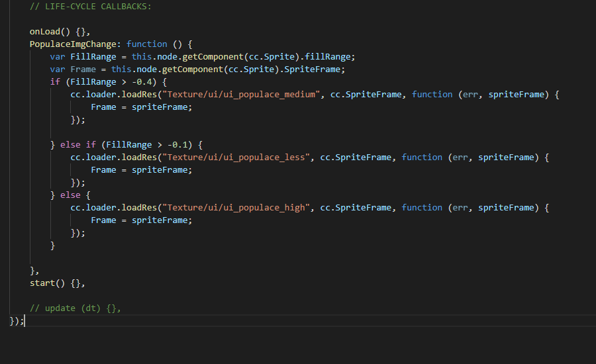The height and width of the screenshot is (364, 596).
Task: Click the "this" keyword in the Frame declaration
Action: (121, 69)
